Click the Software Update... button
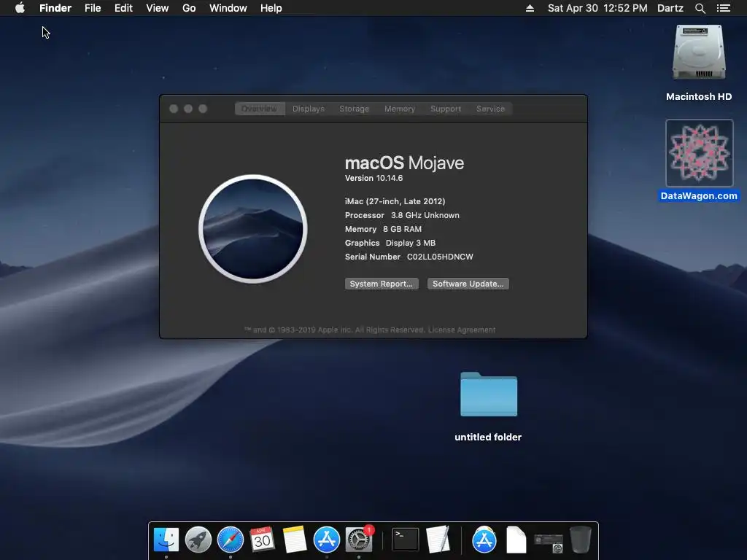The image size is (747, 560). click(x=468, y=284)
